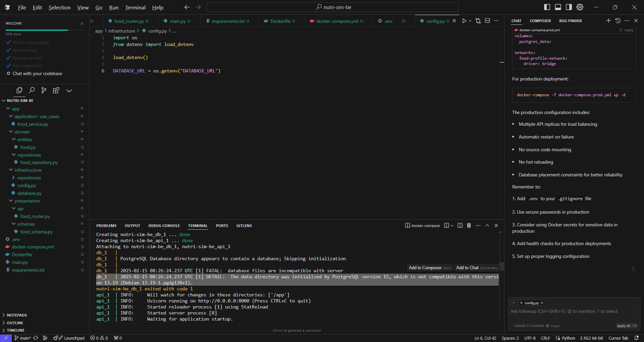Show more sidebar views chevron
The width and height of the screenshot is (644, 342).
pyautogui.click(x=69, y=91)
